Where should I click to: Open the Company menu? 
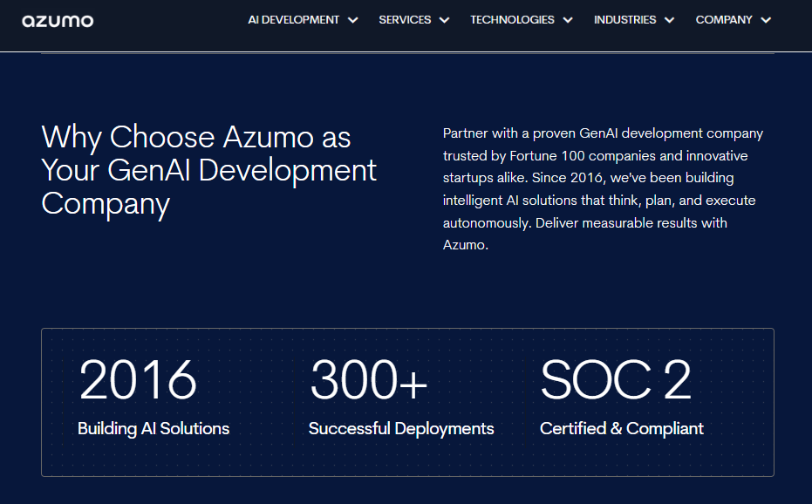[x=723, y=20]
